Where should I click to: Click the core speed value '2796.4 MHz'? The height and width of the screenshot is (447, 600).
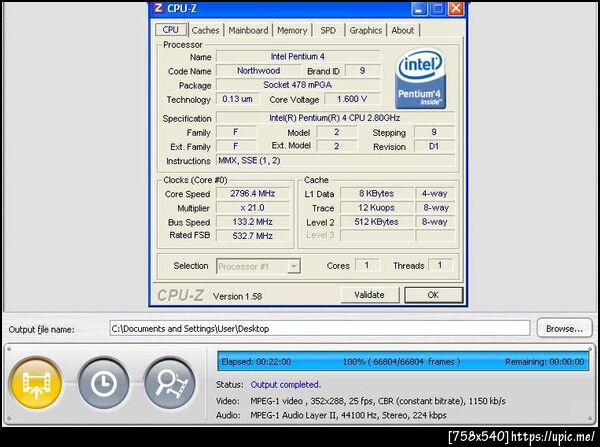point(253,194)
